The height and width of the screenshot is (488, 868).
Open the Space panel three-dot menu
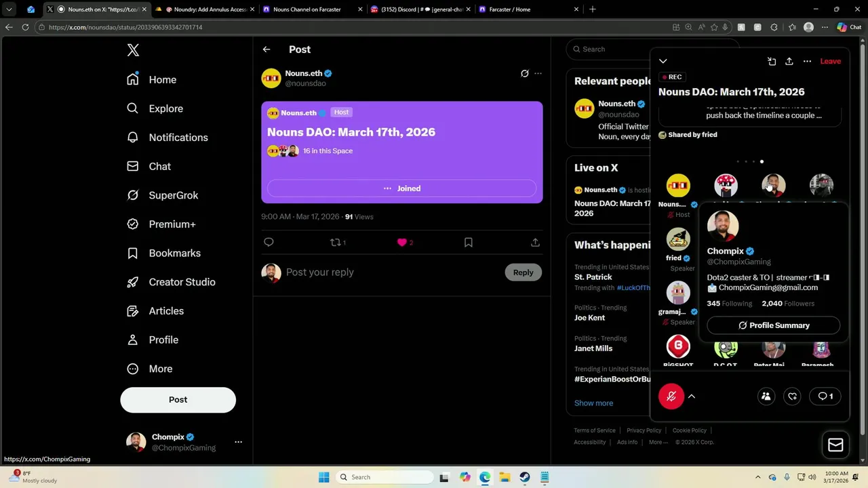[807, 61]
